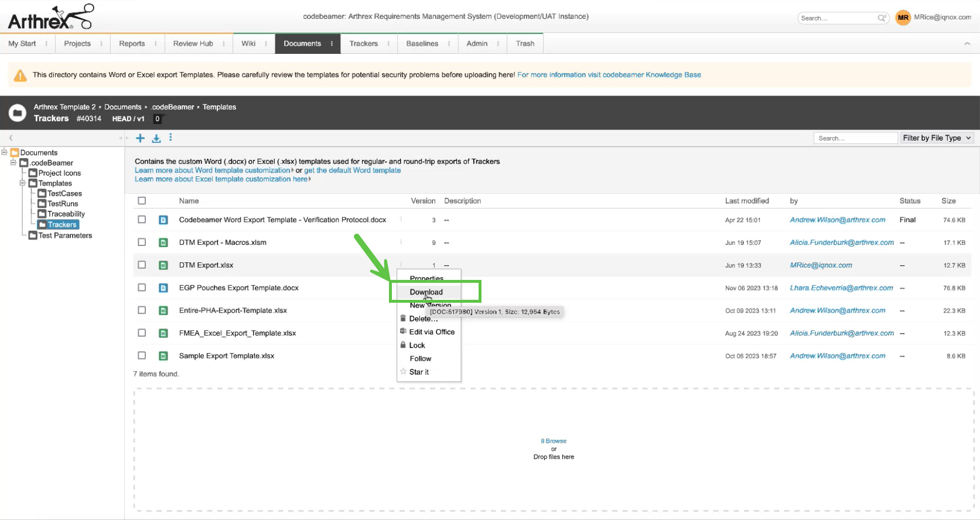Click the plus icon to add new document

click(140, 138)
